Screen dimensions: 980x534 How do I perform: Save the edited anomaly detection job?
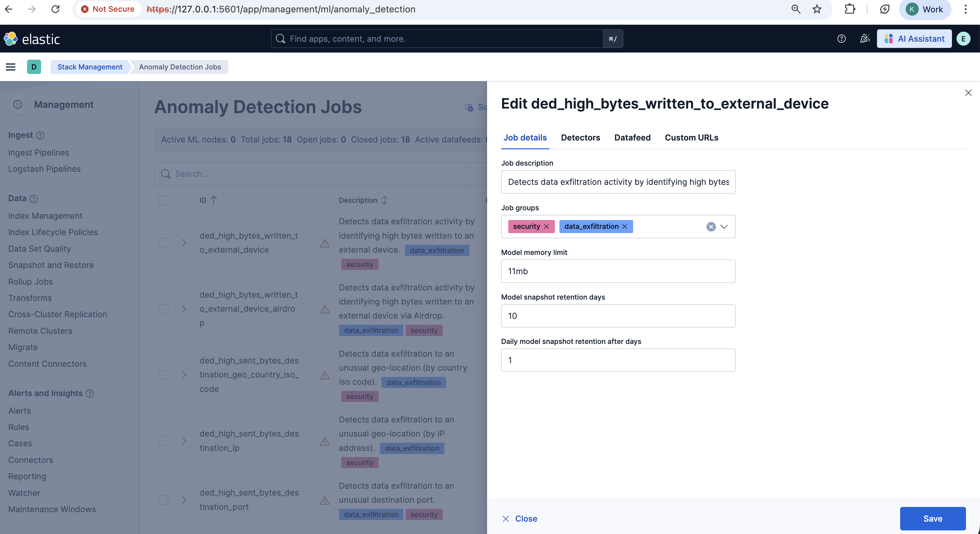pyautogui.click(x=932, y=518)
